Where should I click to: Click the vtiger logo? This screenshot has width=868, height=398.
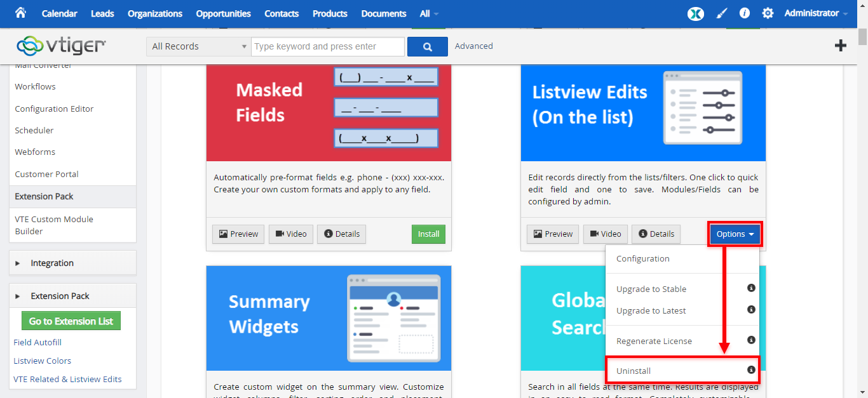click(x=61, y=46)
